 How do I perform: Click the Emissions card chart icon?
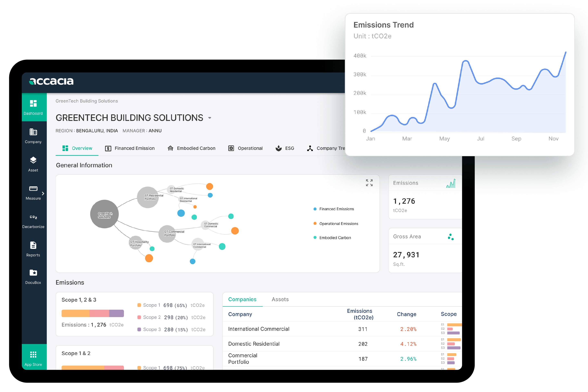coord(451,183)
